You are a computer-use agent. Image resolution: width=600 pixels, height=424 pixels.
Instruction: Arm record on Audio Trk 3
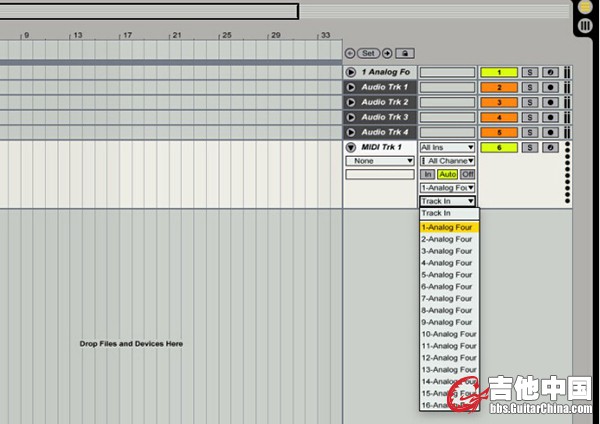(x=549, y=117)
